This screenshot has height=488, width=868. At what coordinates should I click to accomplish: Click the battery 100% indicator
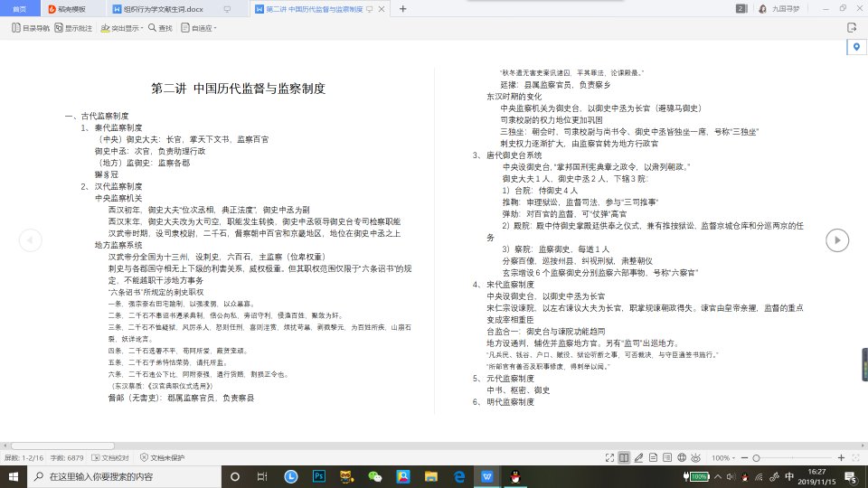696,476
